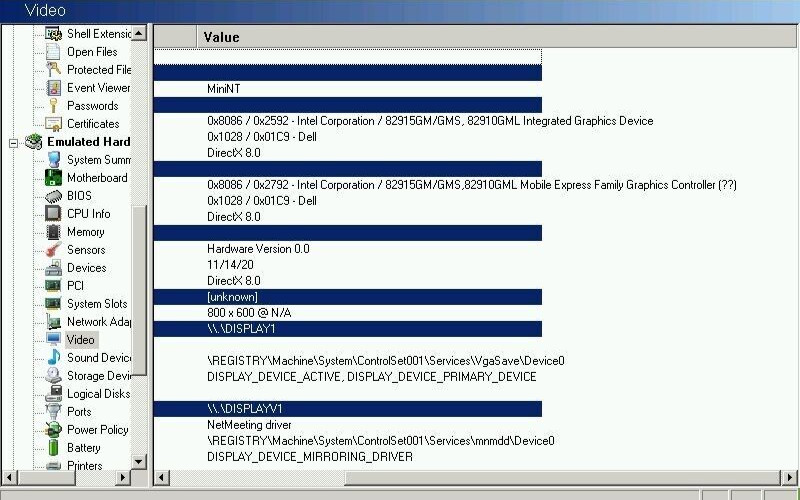The height and width of the screenshot is (500, 800).
Task: Select the Emulated Hardware tree label
Action: tap(88, 142)
